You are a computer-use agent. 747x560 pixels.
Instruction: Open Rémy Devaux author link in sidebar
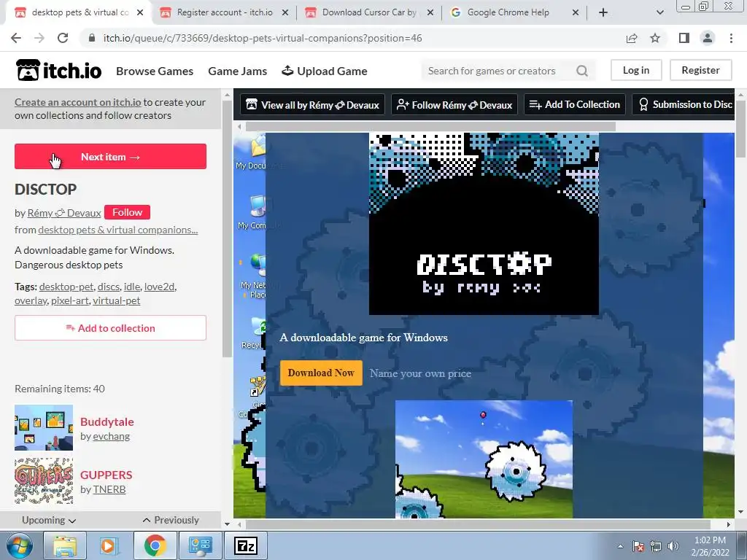coord(64,213)
